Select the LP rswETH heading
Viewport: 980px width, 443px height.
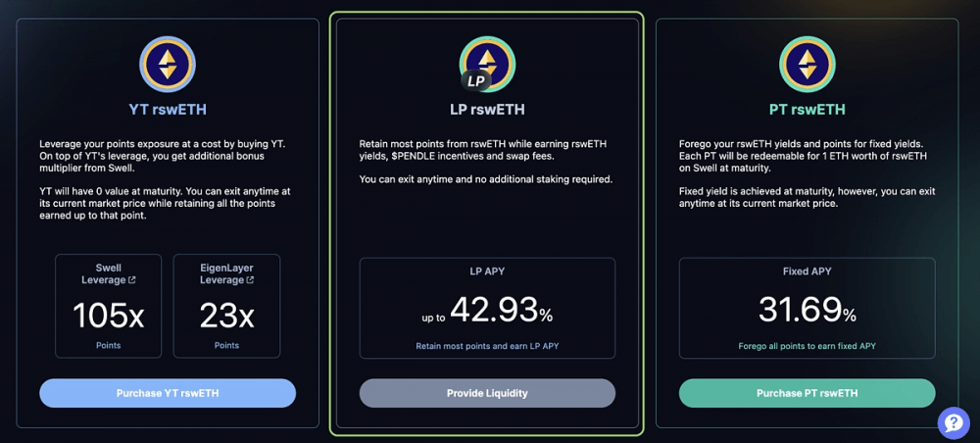click(487, 110)
